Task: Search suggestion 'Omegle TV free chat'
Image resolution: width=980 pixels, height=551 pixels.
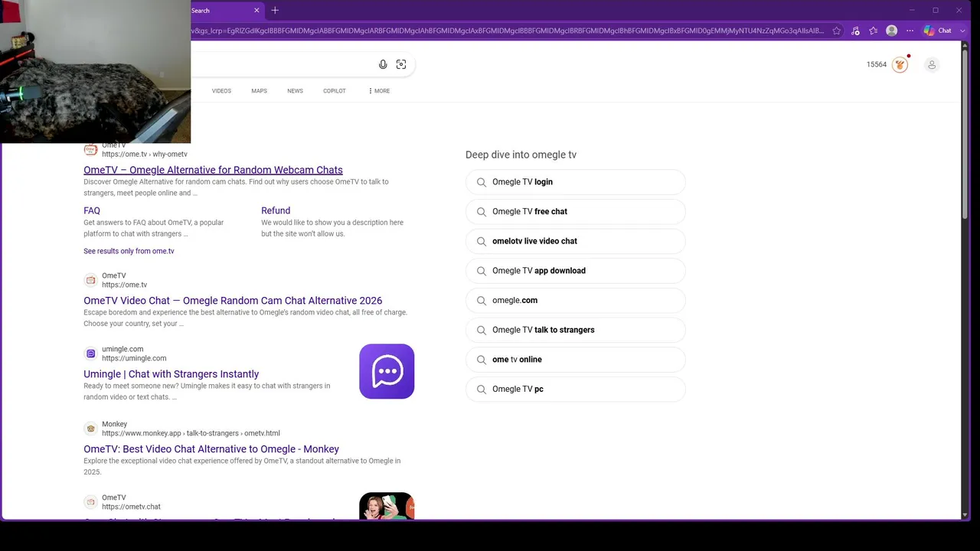Action: coord(576,212)
